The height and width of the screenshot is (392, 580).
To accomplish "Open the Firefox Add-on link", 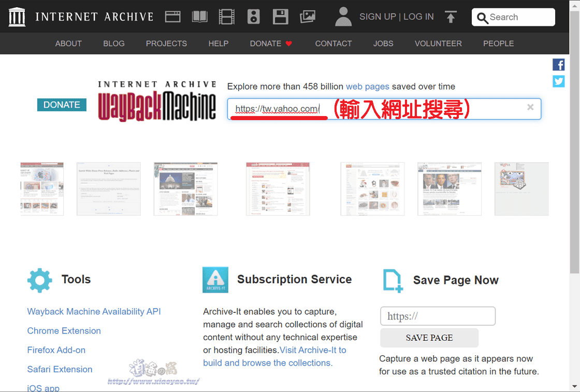I will coord(56,350).
